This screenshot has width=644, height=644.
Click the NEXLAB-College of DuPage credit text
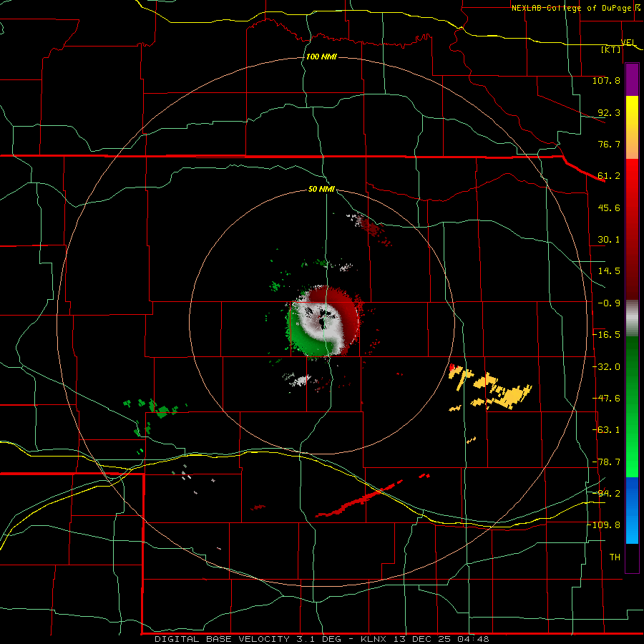[x=572, y=8]
